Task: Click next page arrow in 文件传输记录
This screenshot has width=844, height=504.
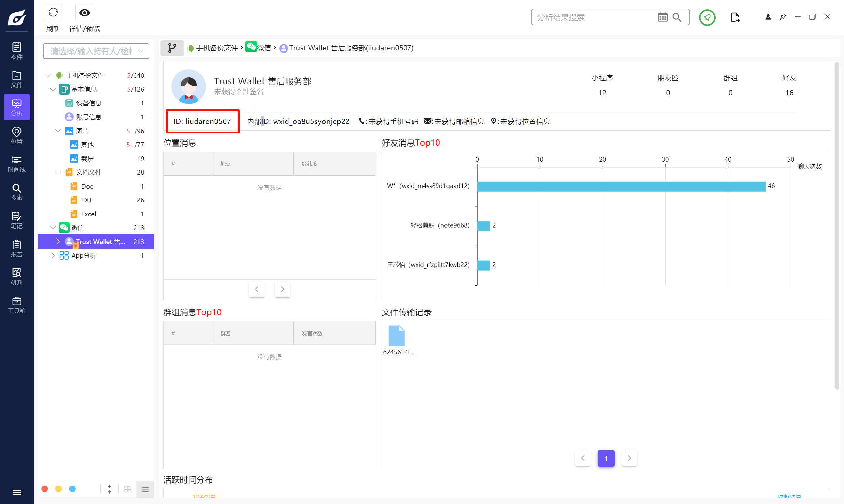Action: (629, 458)
